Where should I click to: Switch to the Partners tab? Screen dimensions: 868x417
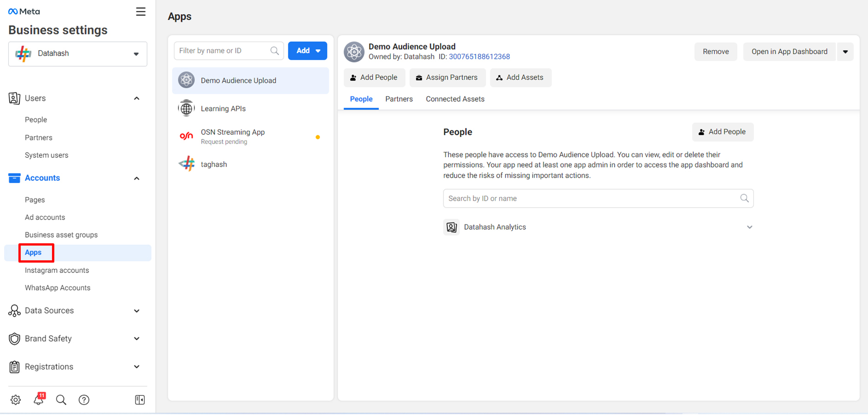(399, 99)
